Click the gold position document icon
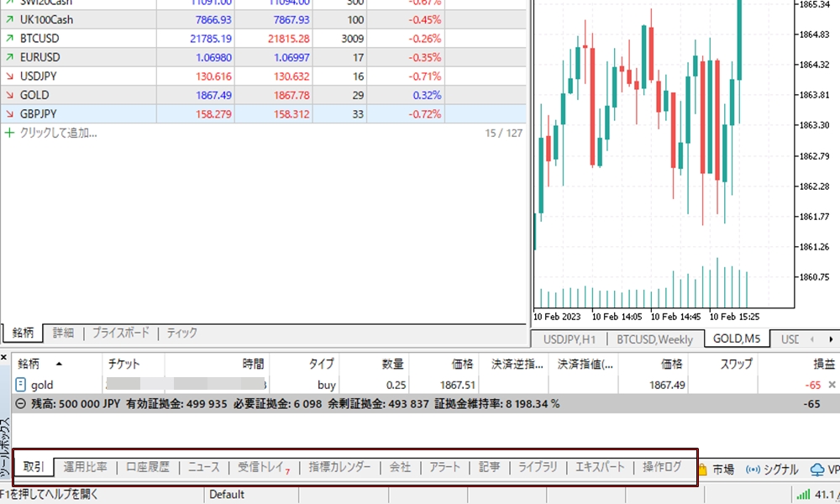840x504 pixels. (21, 385)
